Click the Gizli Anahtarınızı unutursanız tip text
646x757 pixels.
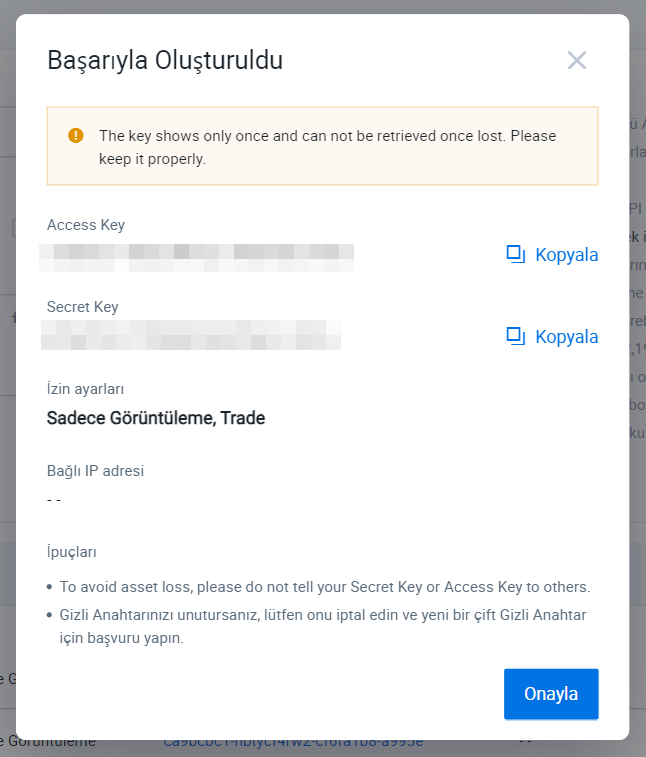[322, 625]
